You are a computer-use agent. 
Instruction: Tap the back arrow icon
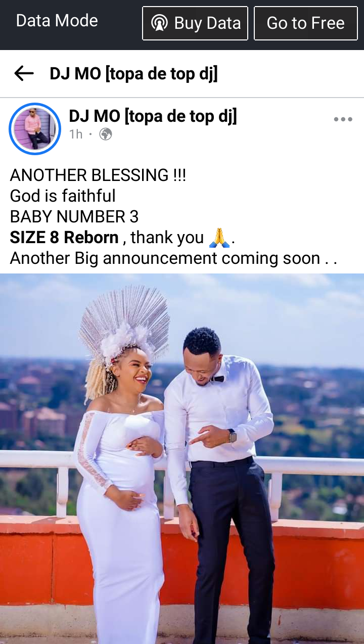[x=24, y=74]
